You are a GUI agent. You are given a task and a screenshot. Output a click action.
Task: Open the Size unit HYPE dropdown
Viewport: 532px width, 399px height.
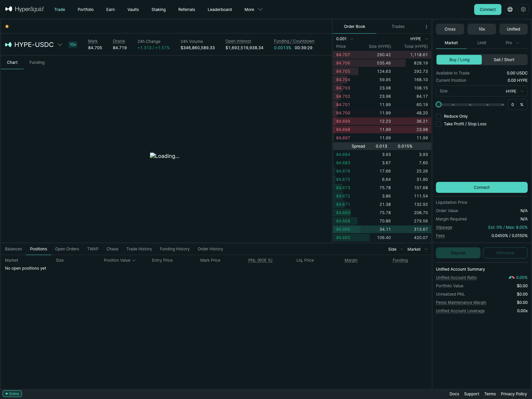pyautogui.click(x=515, y=91)
